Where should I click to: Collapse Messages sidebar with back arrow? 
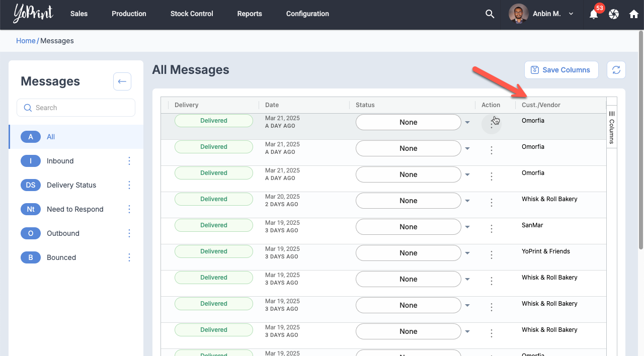pyautogui.click(x=122, y=81)
